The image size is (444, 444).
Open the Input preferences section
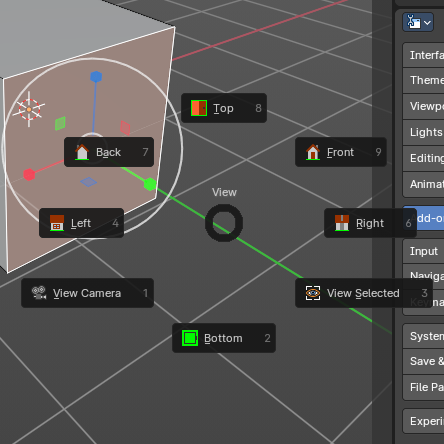(423, 251)
